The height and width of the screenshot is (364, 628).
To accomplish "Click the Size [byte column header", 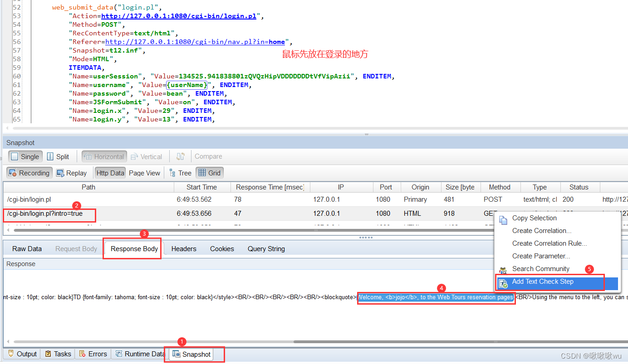I will click(x=460, y=187).
